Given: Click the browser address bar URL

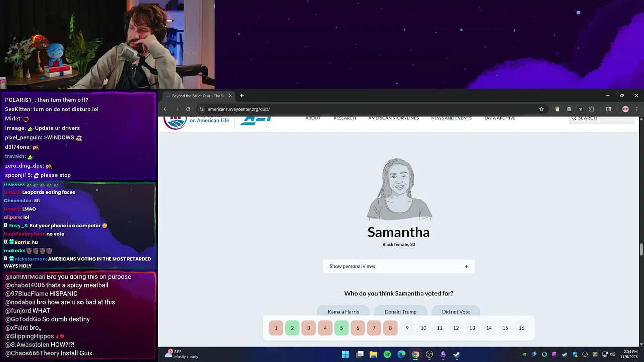Looking at the screenshot, I should point(239,109).
